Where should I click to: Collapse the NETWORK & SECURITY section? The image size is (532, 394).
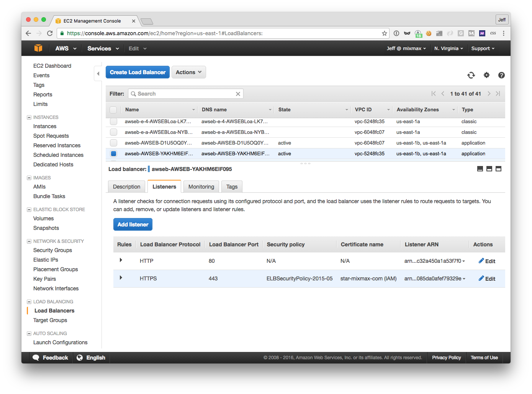(x=29, y=241)
